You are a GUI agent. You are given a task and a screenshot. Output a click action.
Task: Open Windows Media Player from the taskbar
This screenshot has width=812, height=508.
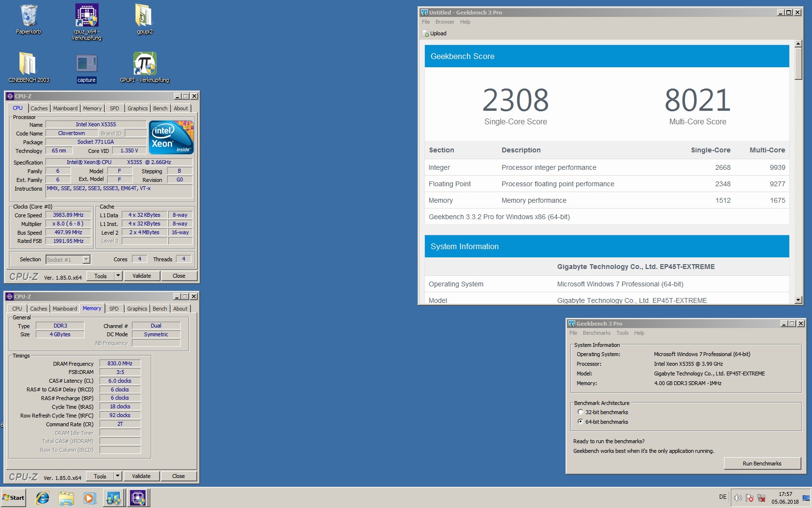coord(89,498)
